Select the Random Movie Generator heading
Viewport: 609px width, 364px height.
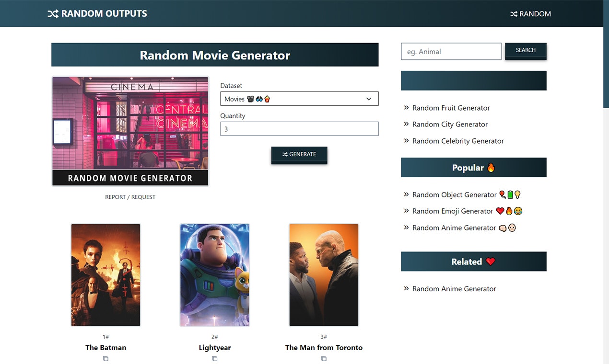pos(215,55)
